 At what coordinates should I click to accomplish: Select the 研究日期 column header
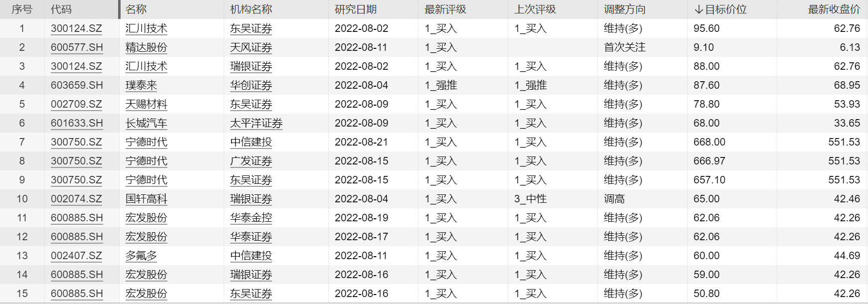pos(356,9)
